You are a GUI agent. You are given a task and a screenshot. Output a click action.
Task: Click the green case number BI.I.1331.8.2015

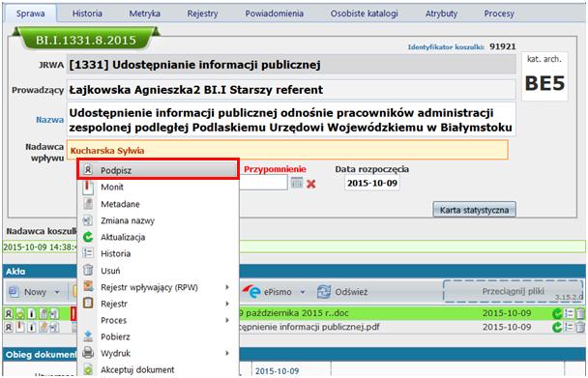tap(86, 41)
